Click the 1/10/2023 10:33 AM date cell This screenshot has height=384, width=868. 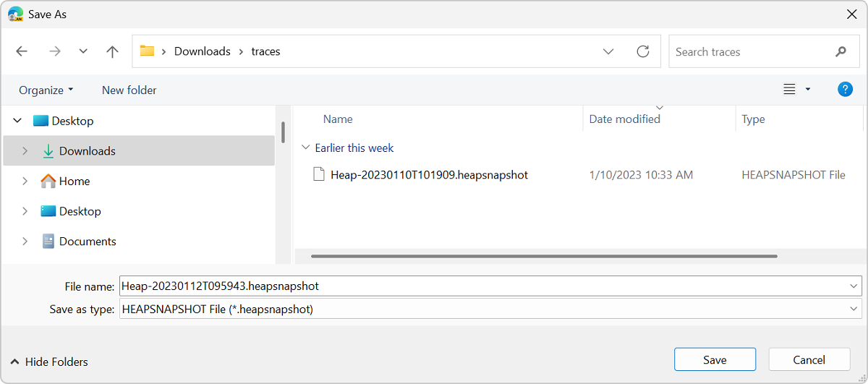tap(641, 174)
